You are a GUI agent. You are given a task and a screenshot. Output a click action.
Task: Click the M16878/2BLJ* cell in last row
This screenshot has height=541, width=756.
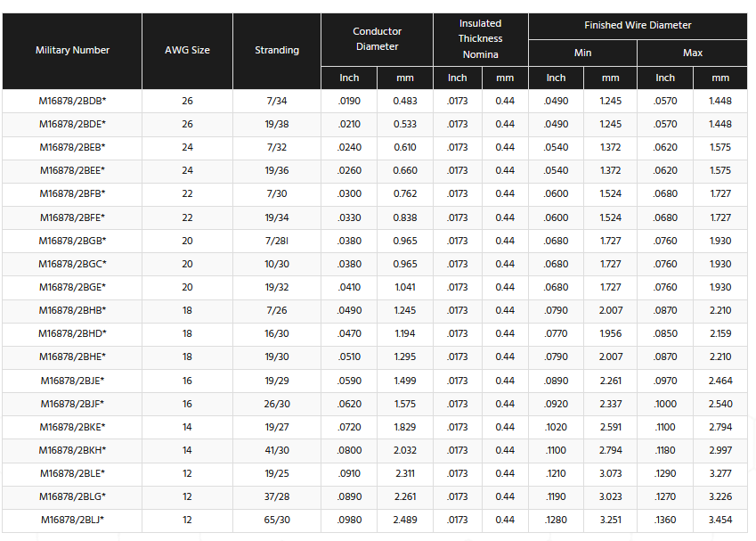72,520
